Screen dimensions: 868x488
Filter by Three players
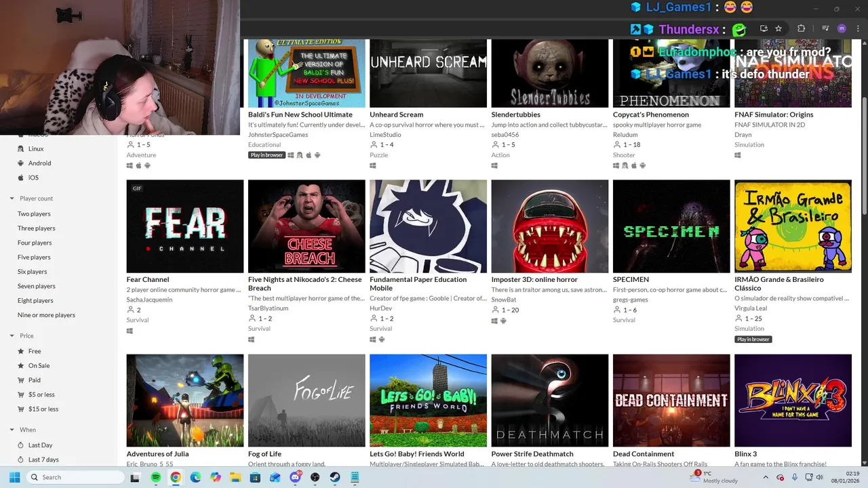[37, 228]
